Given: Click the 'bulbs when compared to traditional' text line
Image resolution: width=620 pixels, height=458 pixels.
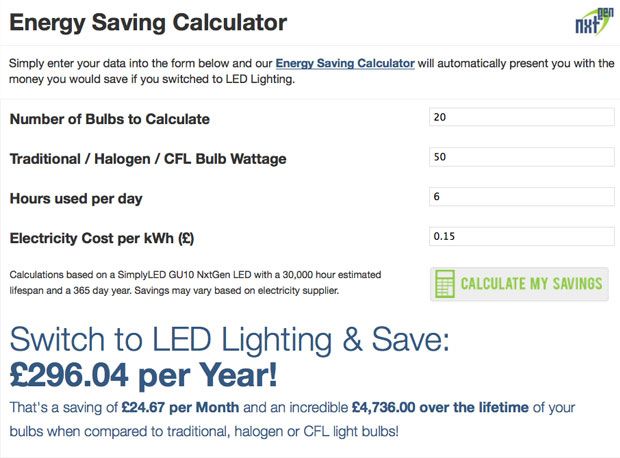Looking at the screenshot, I should (x=204, y=431).
